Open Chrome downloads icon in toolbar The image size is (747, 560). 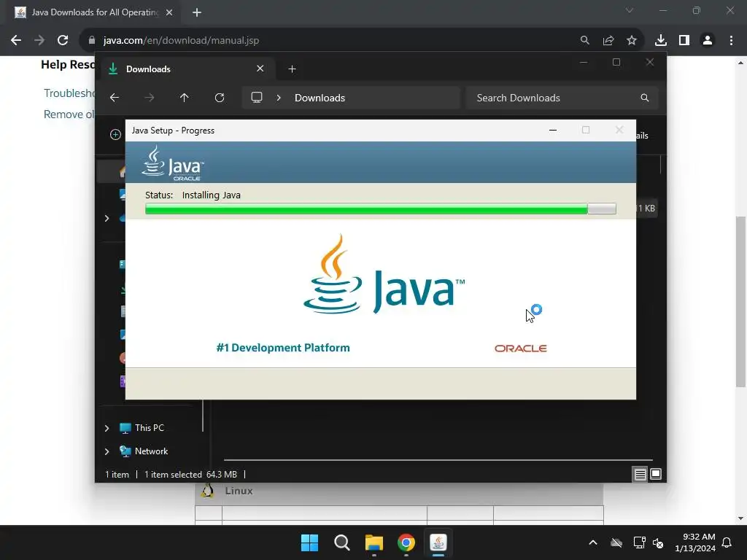[x=661, y=41]
